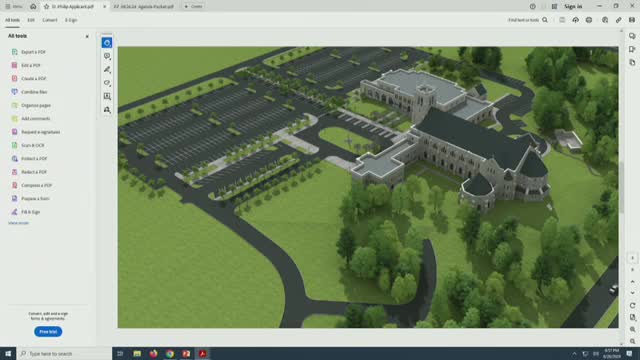Close the All tools panel
Image resolution: width=640 pixels, height=360 pixels.
[87, 36]
